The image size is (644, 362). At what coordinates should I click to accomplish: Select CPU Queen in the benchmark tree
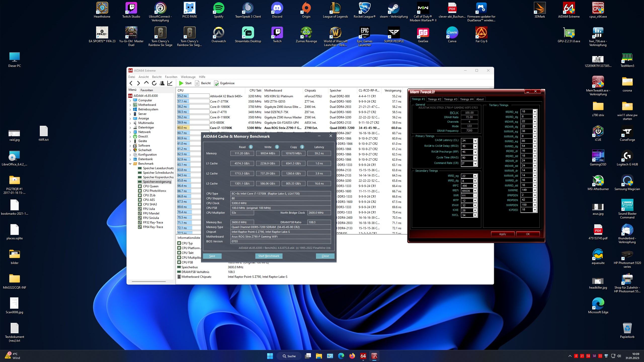click(x=150, y=186)
